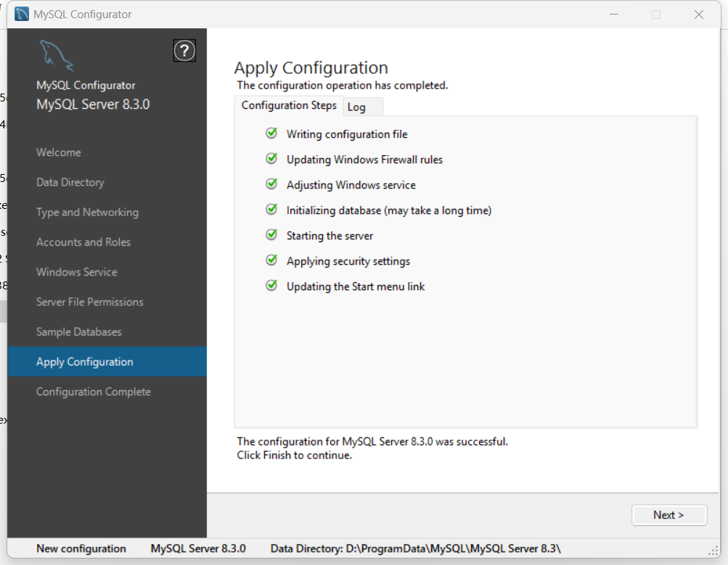Click the Next > button

(x=669, y=515)
